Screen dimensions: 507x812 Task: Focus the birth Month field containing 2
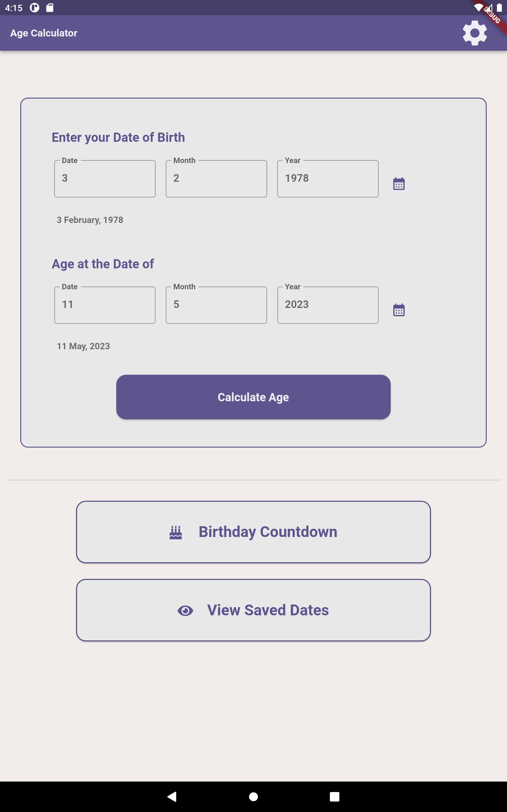click(216, 179)
